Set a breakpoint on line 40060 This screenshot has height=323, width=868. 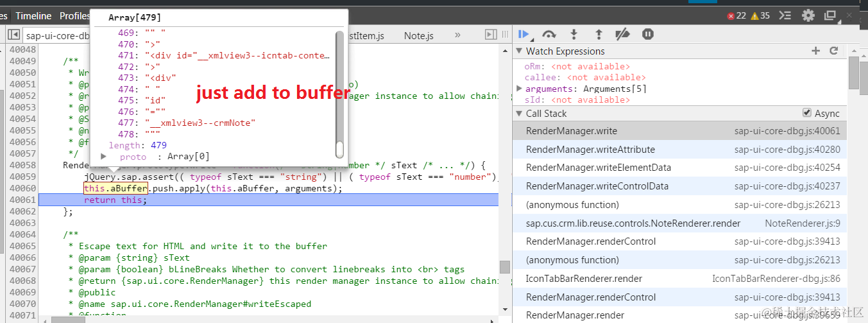(22, 188)
